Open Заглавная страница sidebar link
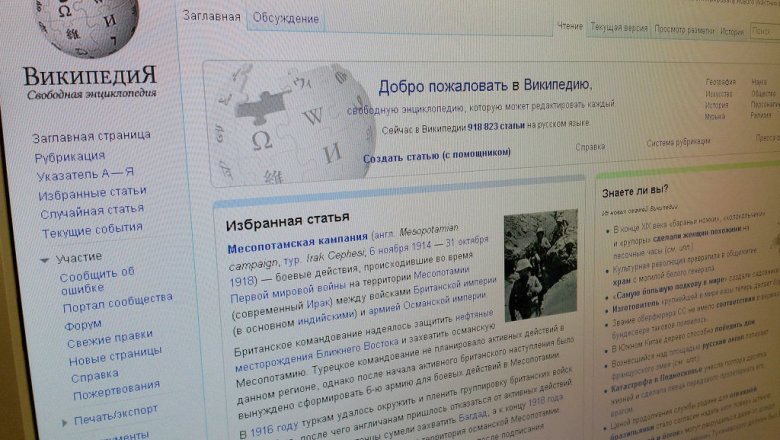Screen dimensions: 780x440 (x=92, y=136)
